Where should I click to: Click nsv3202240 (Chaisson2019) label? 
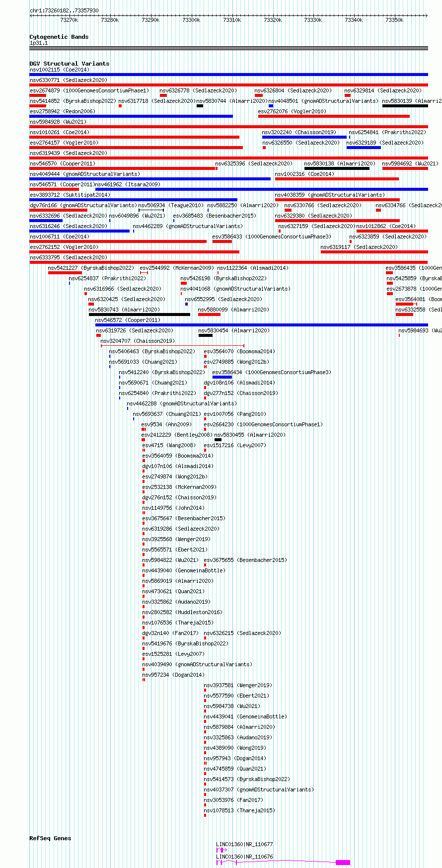coord(299,132)
